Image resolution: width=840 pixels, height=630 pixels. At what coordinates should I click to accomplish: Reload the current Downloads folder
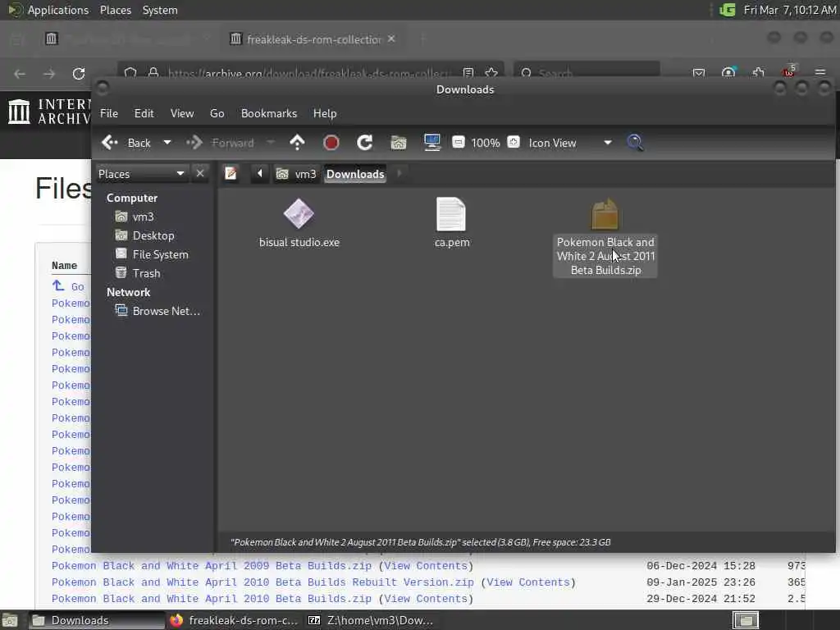coord(365,143)
